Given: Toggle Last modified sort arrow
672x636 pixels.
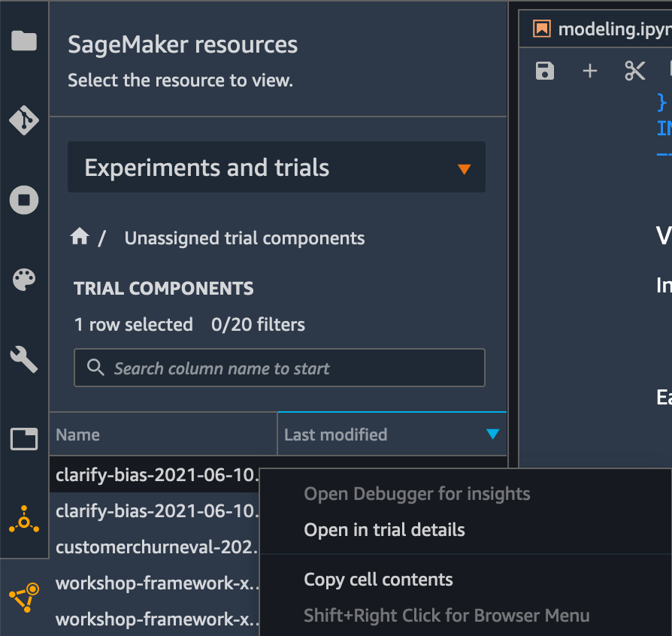Looking at the screenshot, I should (493, 434).
